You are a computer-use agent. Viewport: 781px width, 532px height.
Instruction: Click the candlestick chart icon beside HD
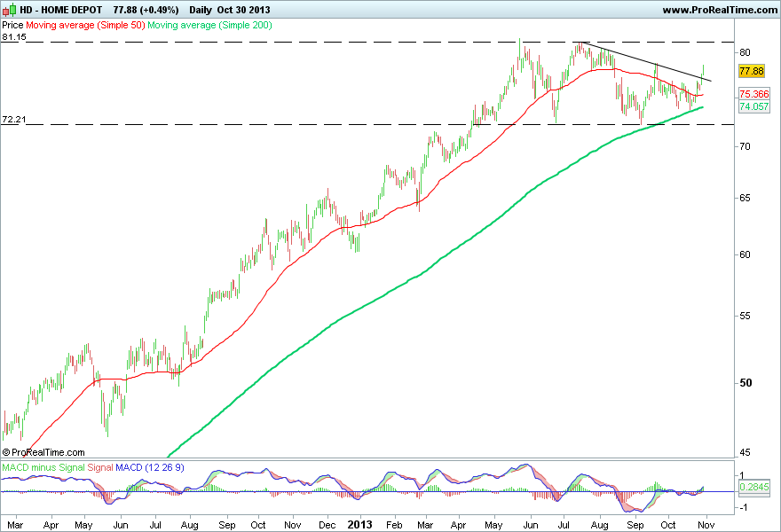click(x=9, y=10)
